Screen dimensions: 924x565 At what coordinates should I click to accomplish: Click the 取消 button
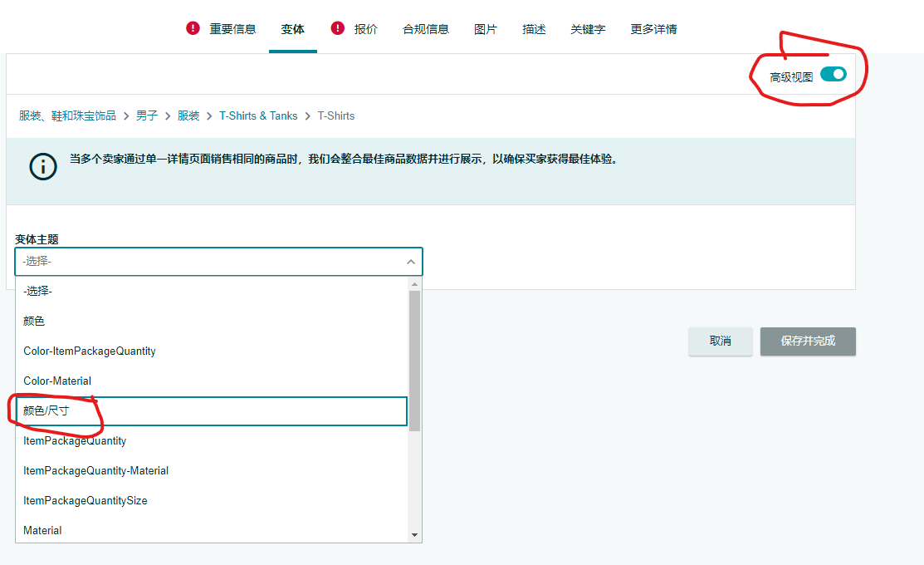(720, 341)
